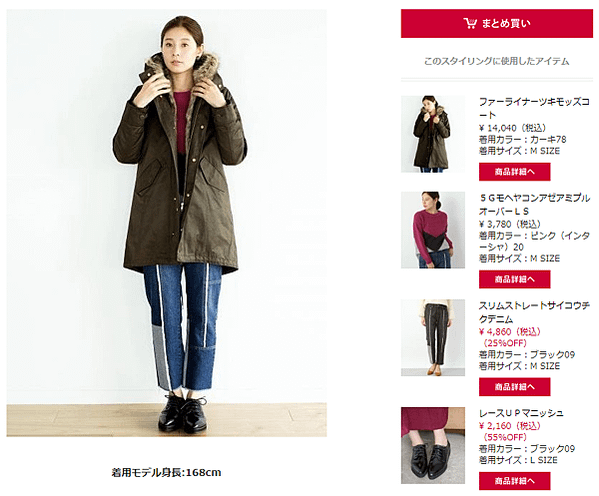This screenshot has width=599, height=496.
Task: Click the model height caption 168cm
Action: click(x=166, y=473)
